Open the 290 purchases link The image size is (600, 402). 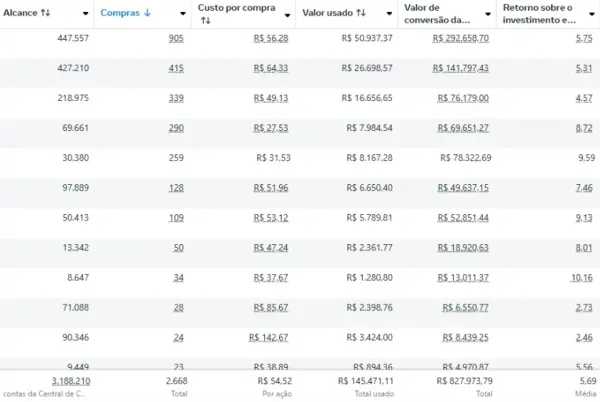tap(176, 128)
